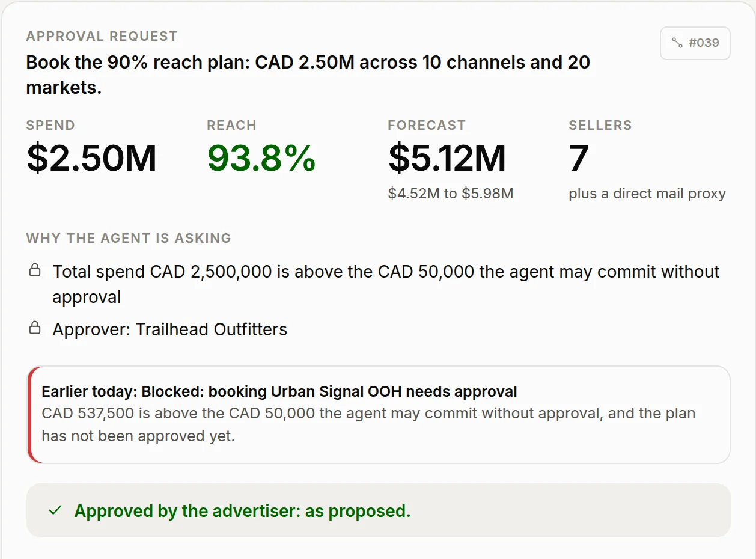Click the green checkmark in approval banner
Screen dimensions: 756x559
point(55,510)
